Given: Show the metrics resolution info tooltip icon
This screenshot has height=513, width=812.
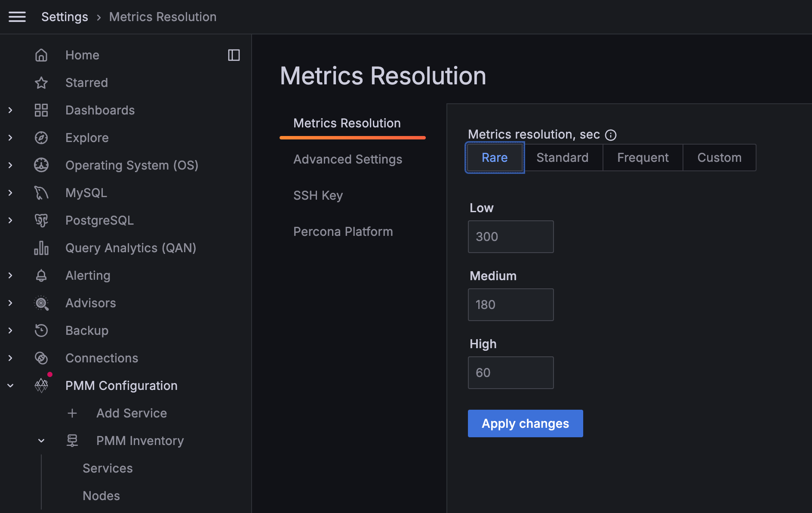Looking at the screenshot, I should (611, 135).
